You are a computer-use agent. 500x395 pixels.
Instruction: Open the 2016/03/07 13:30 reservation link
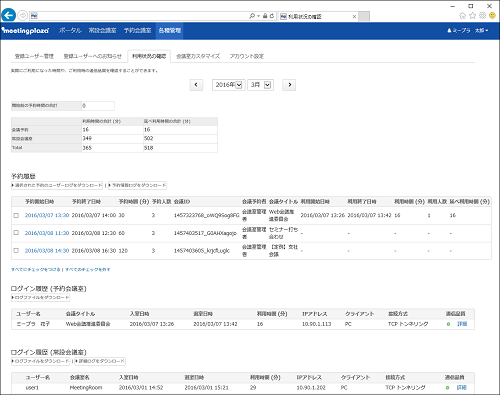click(x=47, y=215)
